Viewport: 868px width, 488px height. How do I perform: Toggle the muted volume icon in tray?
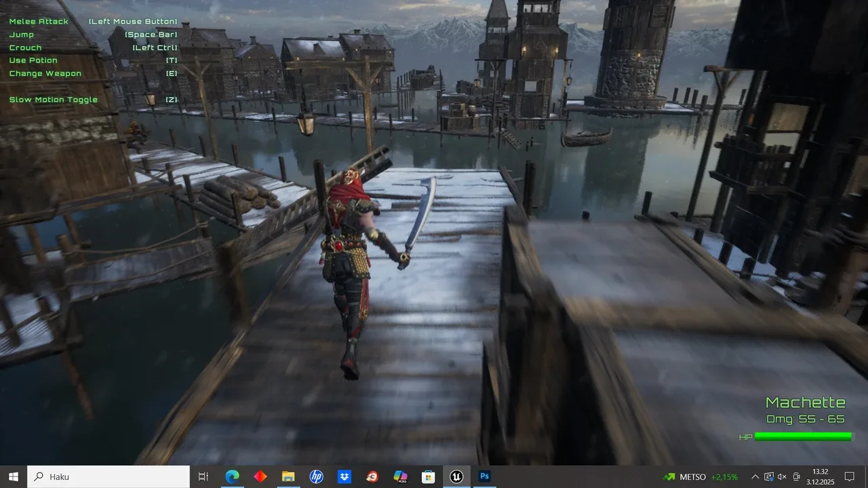tap(782, 476)
